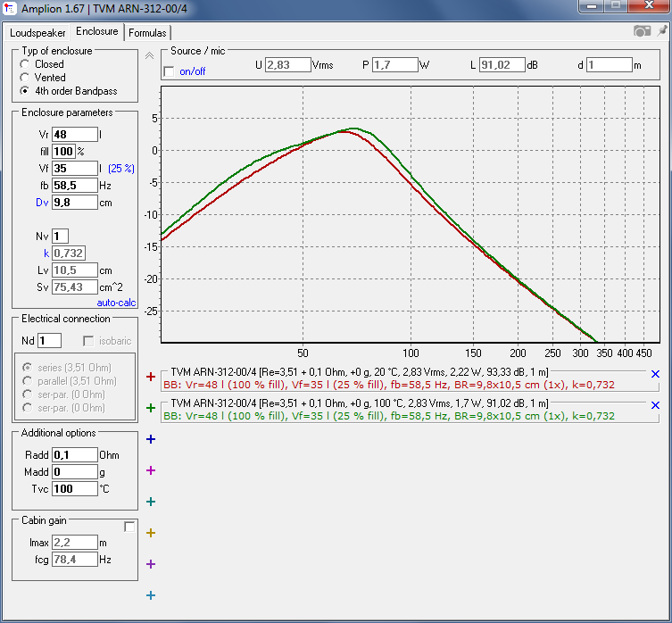Select the Vented enclosure type
Image resolution: width=672 pixels, height=623 pixels.
tap(25, 78)
